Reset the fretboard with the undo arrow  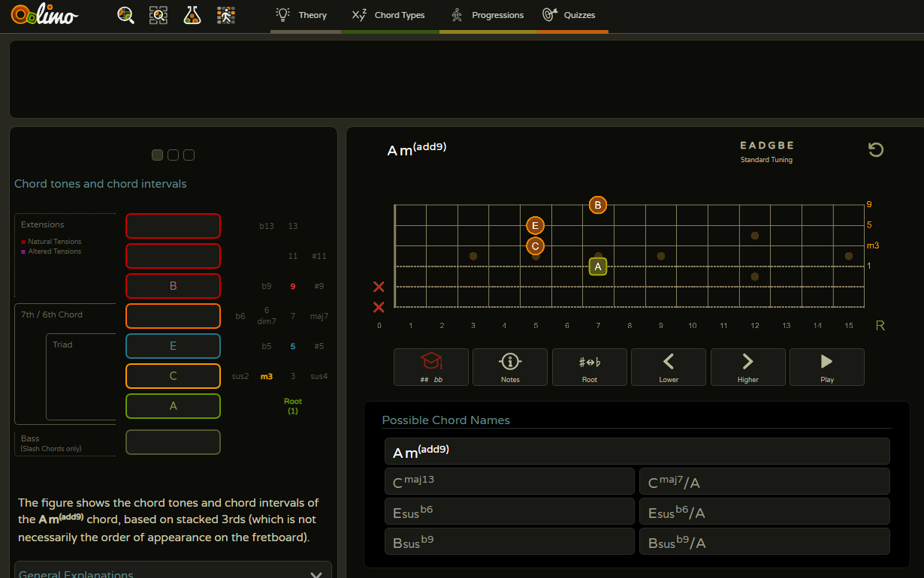[x=876, y=149]
